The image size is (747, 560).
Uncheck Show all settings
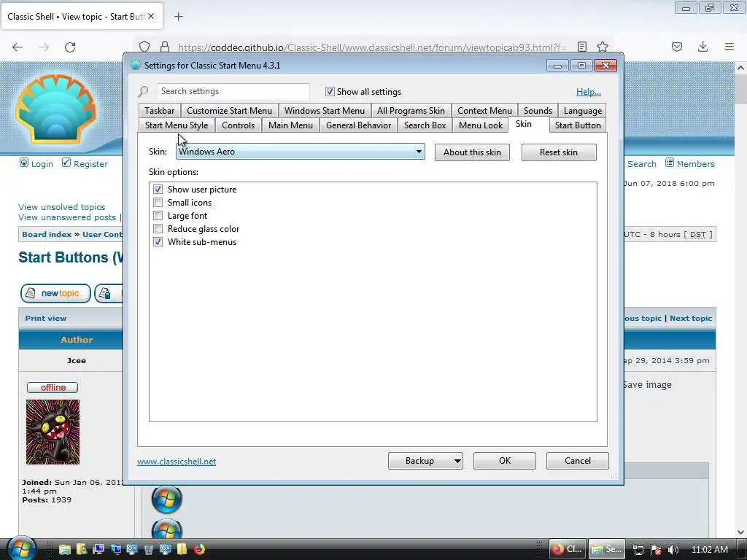(330, 91)
